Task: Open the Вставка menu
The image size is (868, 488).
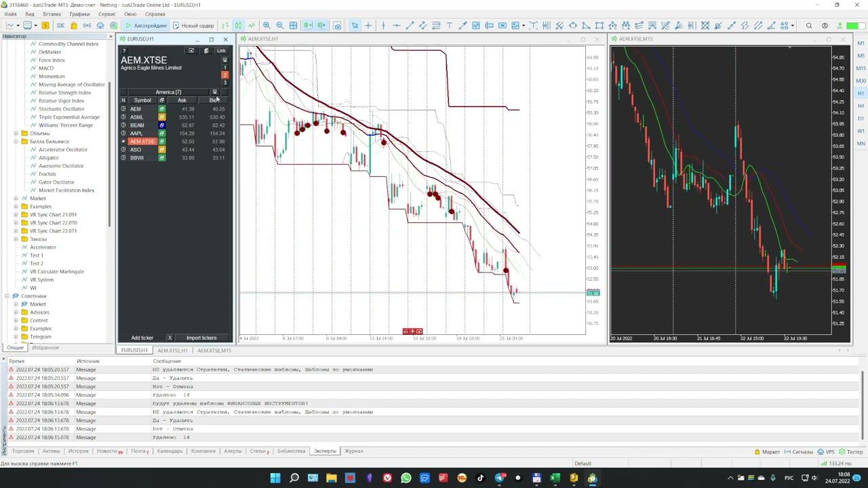Action: click(x=52, y=14)
